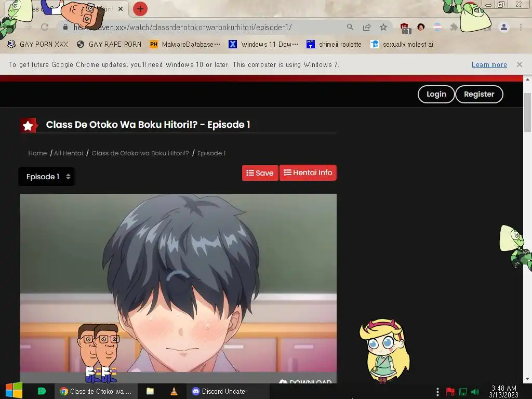Click the Login button
This screenshot has width=532, height=399.
[436, 95]
